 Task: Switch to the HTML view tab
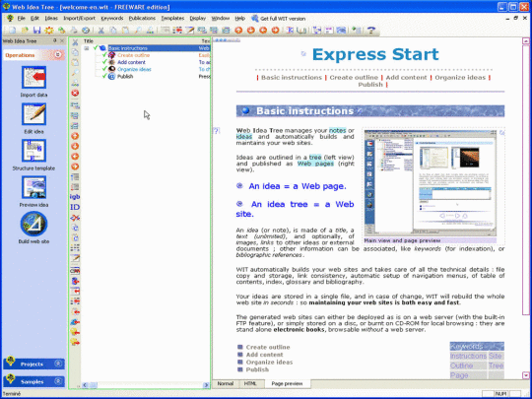pos(250,383)
